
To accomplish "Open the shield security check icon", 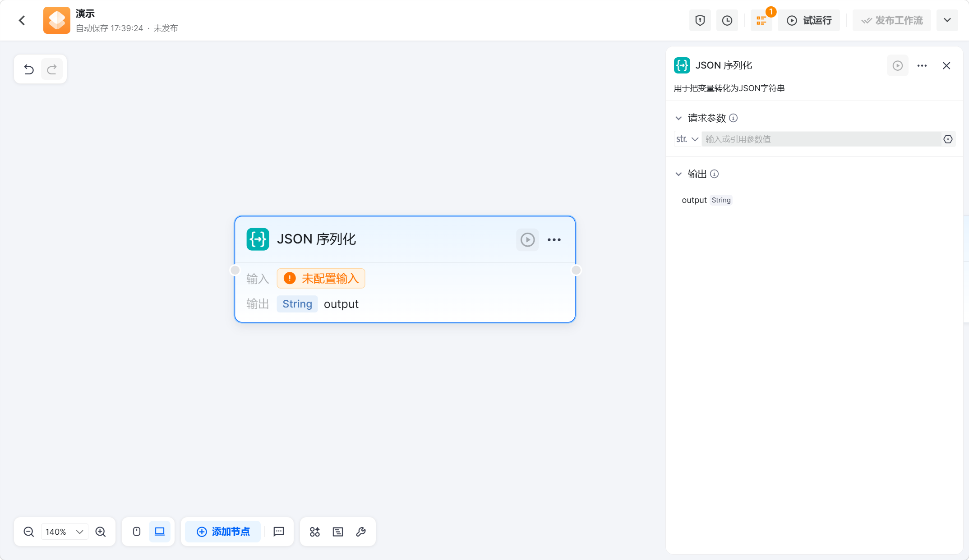I will (700, 20).
